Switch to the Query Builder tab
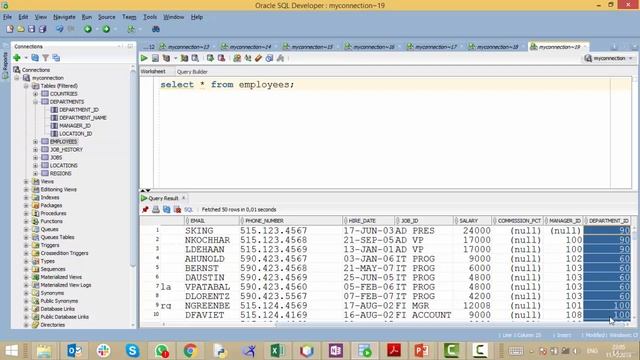This screenshot has width=640, height=360. point(192,71)
